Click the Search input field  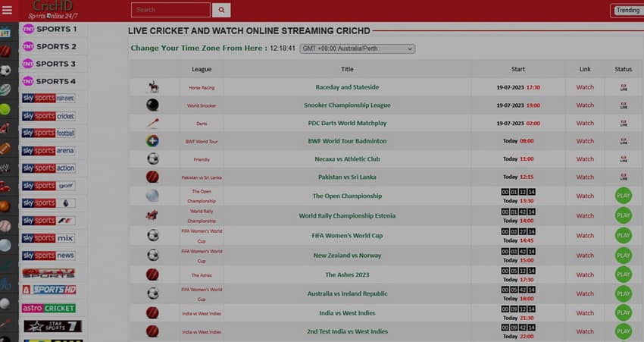170,10
